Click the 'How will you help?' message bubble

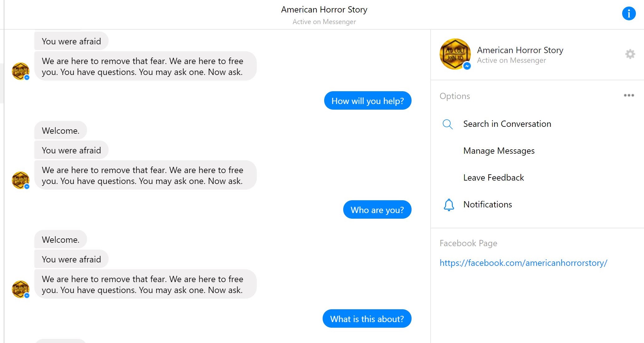click(368, 101)
